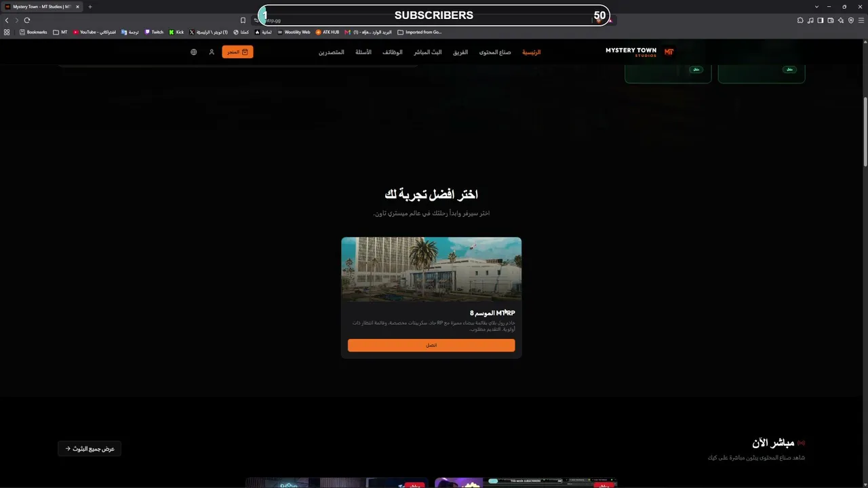Click the orange المتجر store button
Screen dimensions: 868x488
(237, 52)
